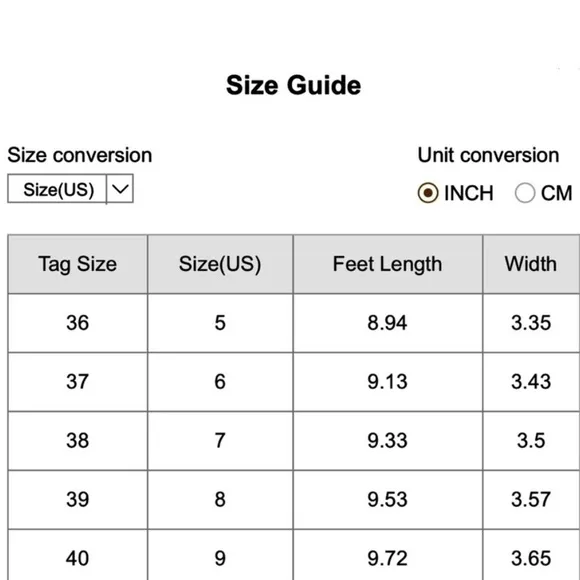The height and width of the screenshot is (580, 580).
Task: Click the Tag Size column header
Action: click(x=78, y=264)
